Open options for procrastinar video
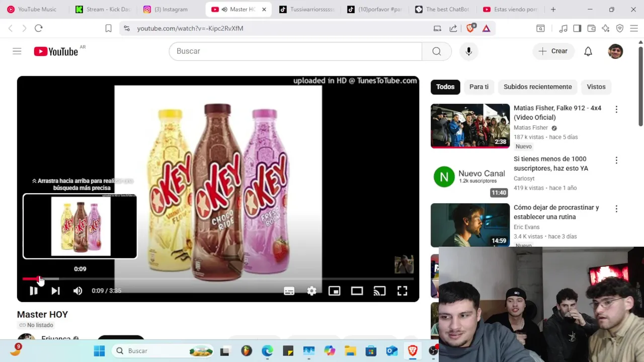644x362 pixels. tap(616, 209)
